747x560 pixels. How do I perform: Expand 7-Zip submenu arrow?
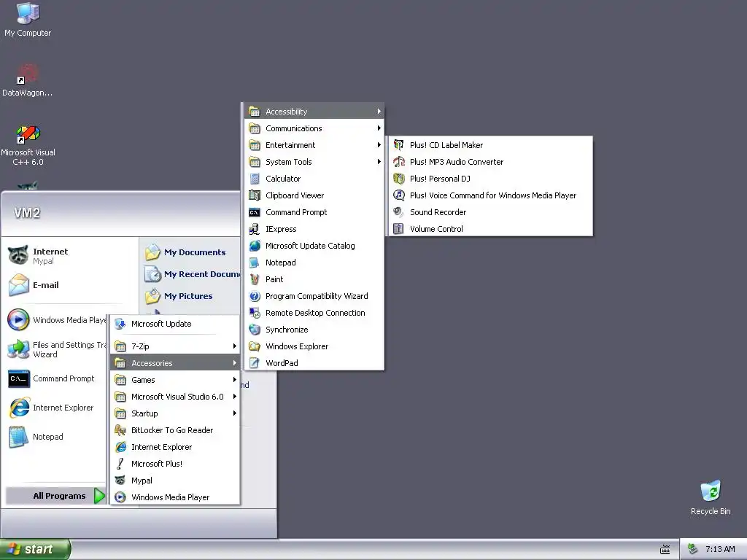[234, 346]
